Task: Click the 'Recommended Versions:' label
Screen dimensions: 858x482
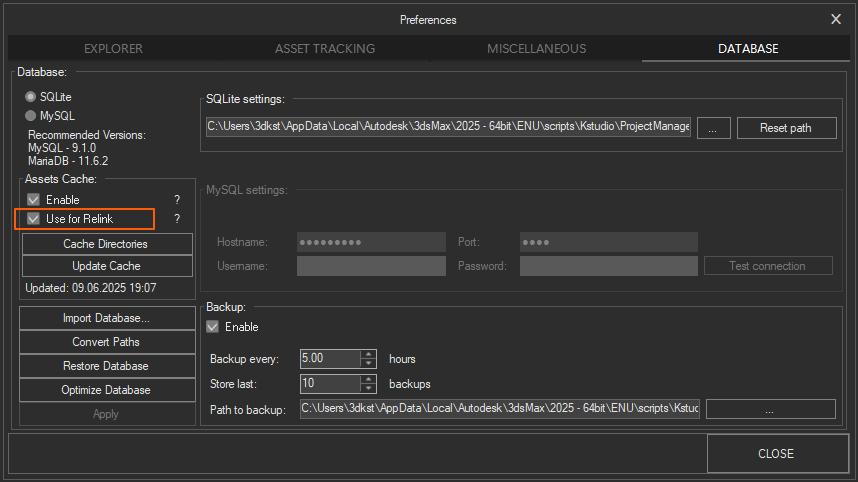Action: coord(86,135)
